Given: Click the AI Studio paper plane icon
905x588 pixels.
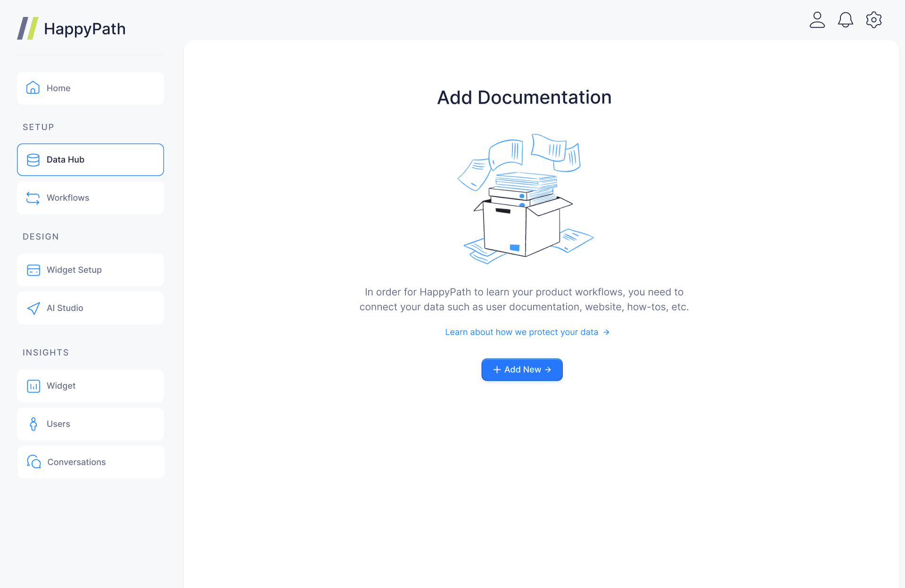Looking at the screenshot, I should (x=33, y=308).
